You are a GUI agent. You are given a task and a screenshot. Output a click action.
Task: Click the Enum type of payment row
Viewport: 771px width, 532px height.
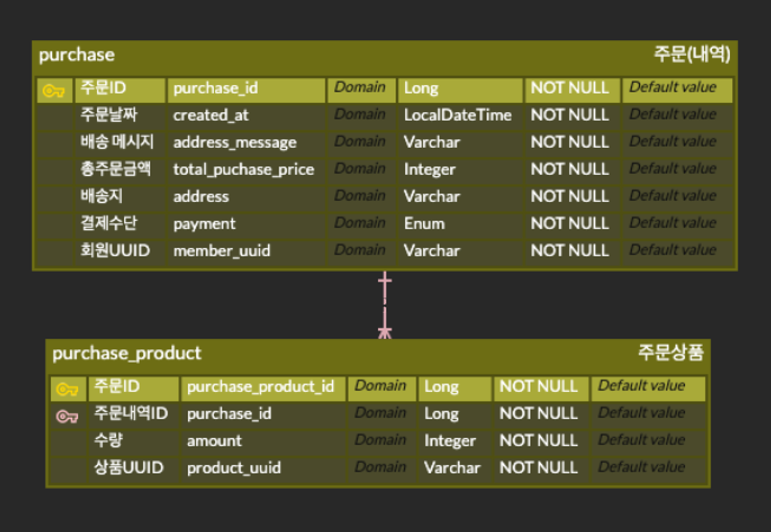[424, 224]
